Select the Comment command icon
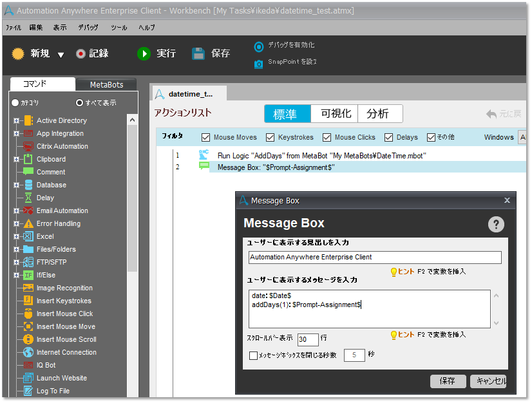Viewport: 532px width, 403px height. [28, 171]
